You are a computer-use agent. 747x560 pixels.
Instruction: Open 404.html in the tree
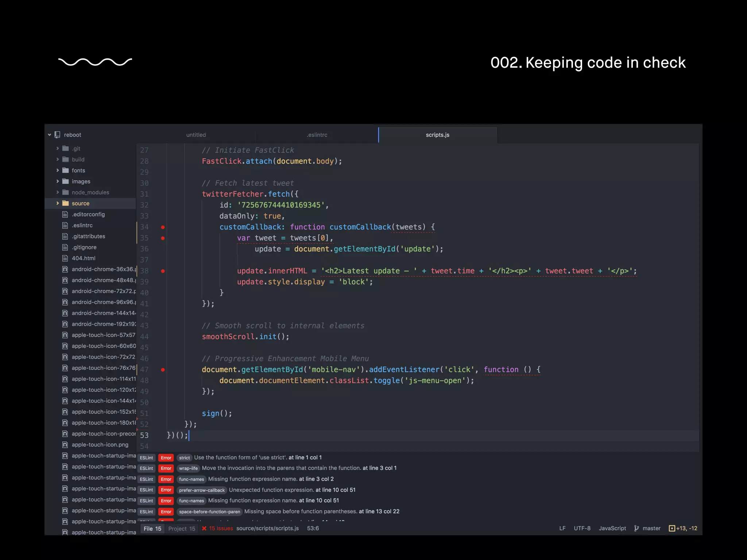[84, 258]
